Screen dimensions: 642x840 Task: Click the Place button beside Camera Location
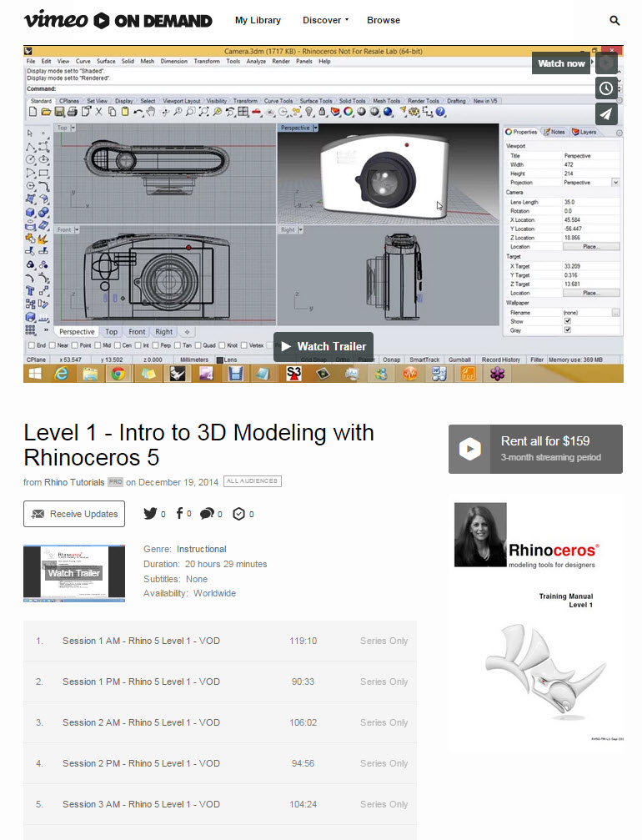tap(591, 246)
